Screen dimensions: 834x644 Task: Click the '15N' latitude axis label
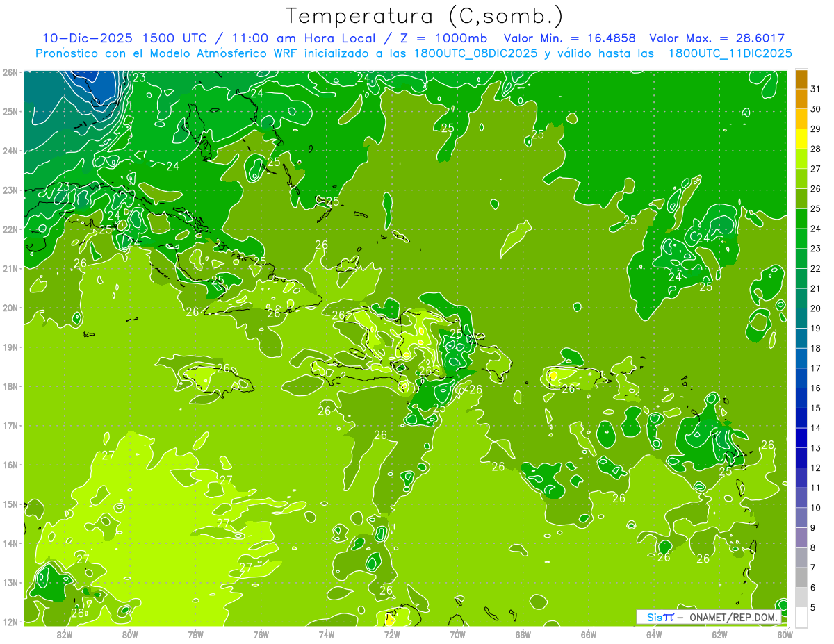pos(10,504)
